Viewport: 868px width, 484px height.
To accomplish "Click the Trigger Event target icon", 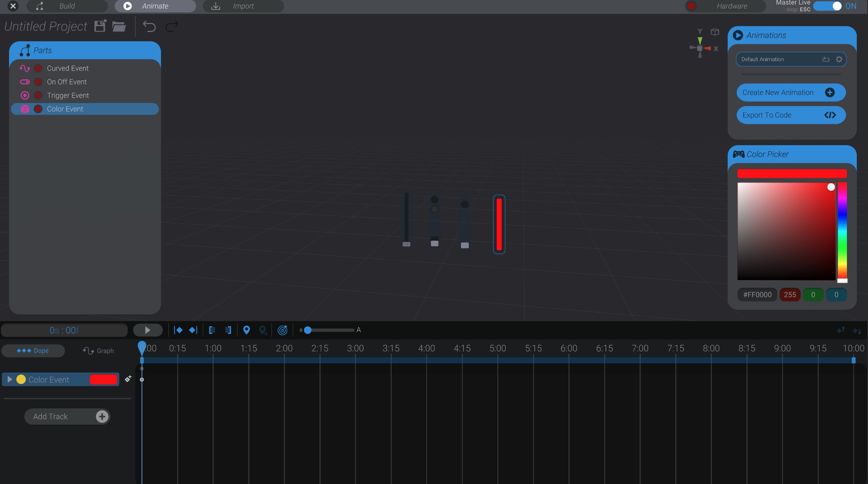I will [x=25, y=95].
